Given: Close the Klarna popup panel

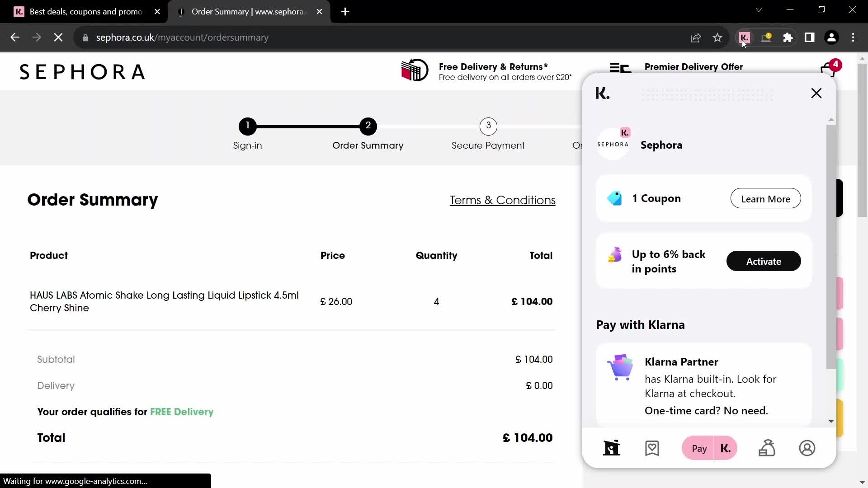Looking at the screenshot, I should click(817, 93).
